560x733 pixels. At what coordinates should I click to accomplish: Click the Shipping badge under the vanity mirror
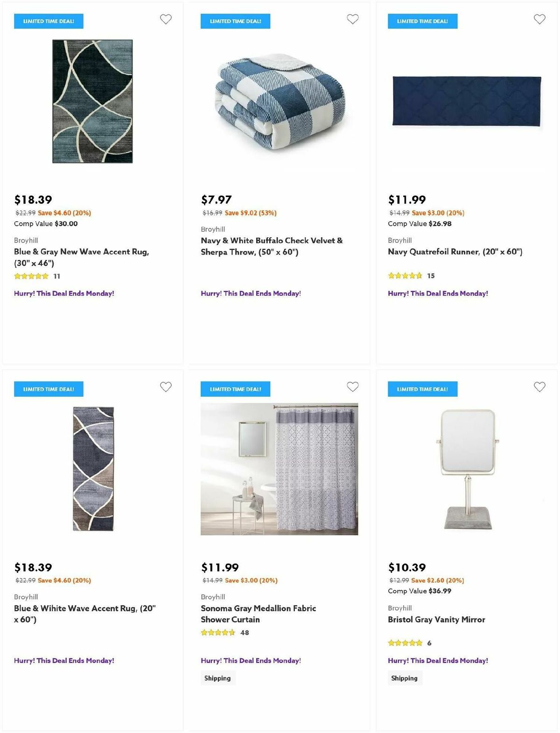[x=404, y=678]
